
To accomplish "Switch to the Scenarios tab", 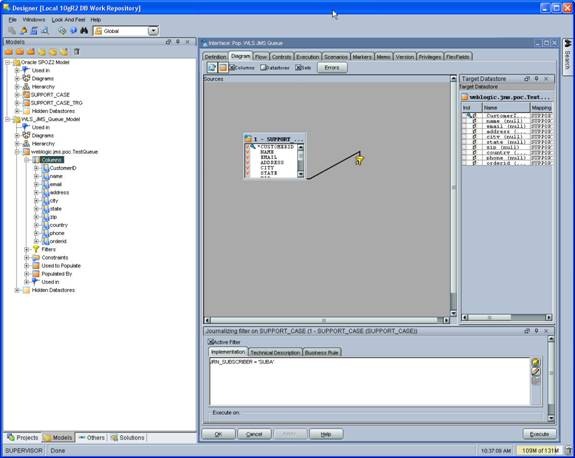I will 336,57.
